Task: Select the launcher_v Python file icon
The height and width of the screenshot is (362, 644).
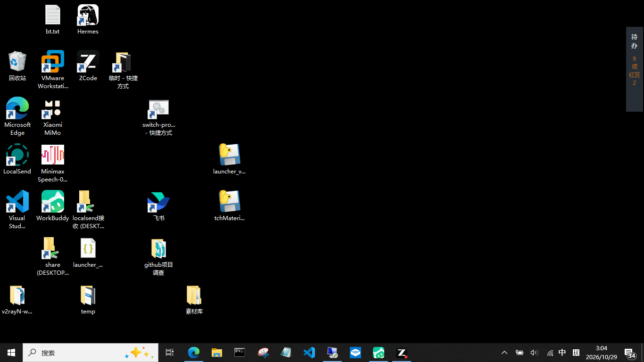Action: tap(230, 159)
